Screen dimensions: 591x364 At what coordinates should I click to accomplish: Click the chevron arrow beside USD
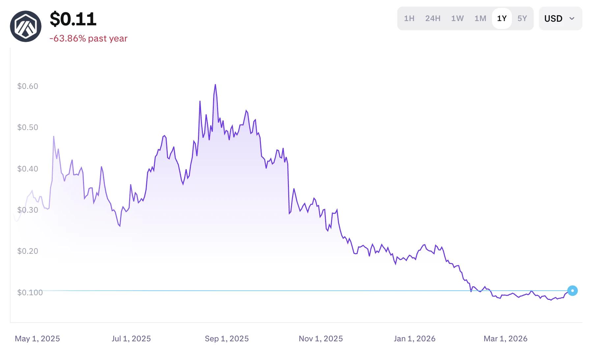coord(572,18)
